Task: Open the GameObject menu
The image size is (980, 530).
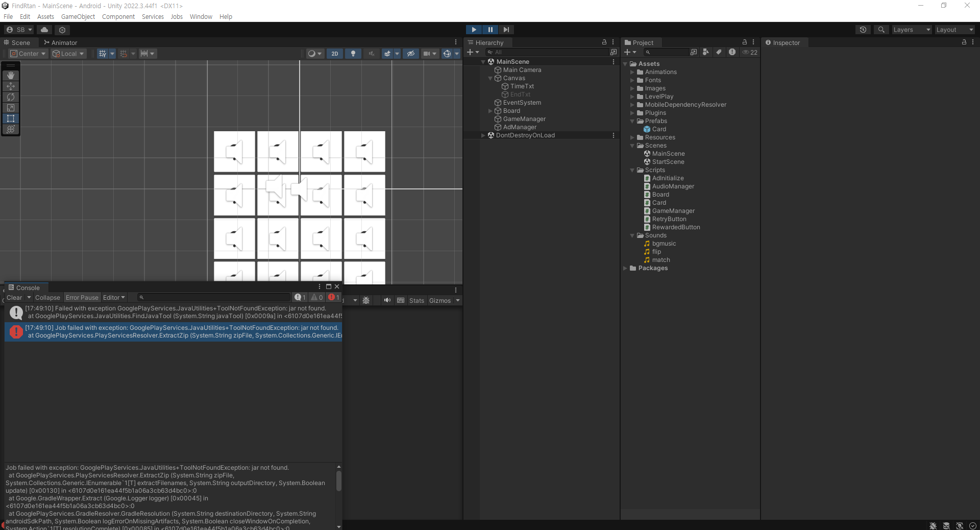Action: point(78,16)
